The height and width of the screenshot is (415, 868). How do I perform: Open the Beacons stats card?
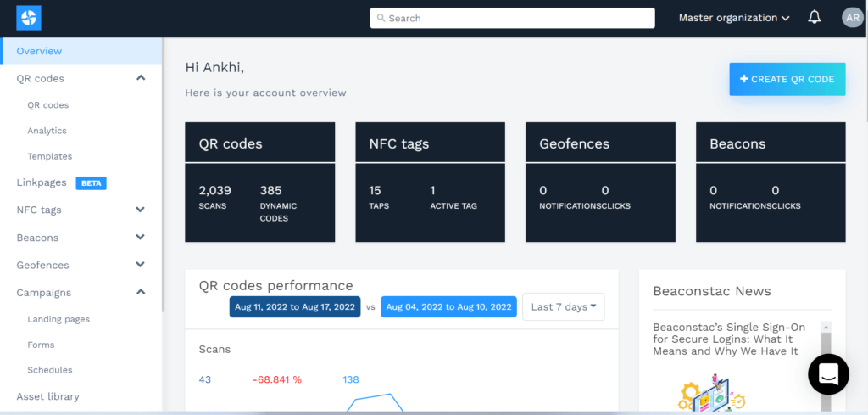(771, 182)
